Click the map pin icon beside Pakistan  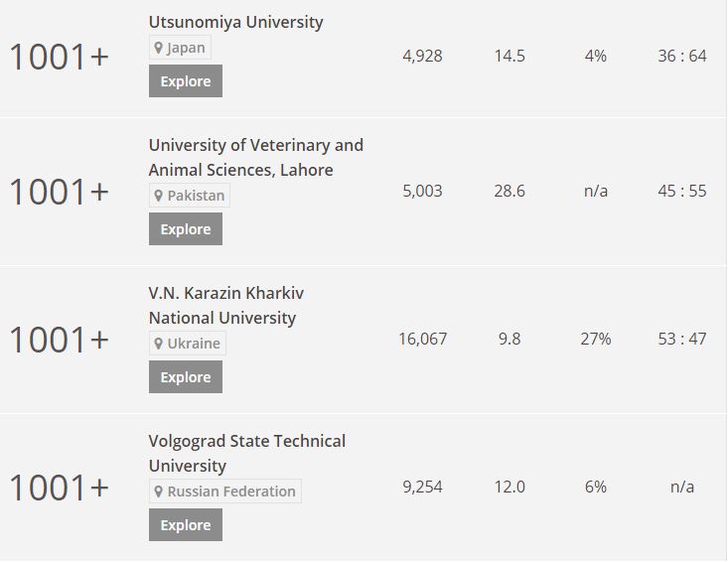click(158, 196)
